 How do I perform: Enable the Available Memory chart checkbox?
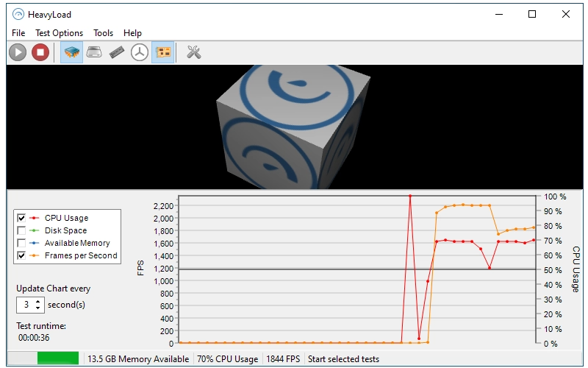[21, 243]
